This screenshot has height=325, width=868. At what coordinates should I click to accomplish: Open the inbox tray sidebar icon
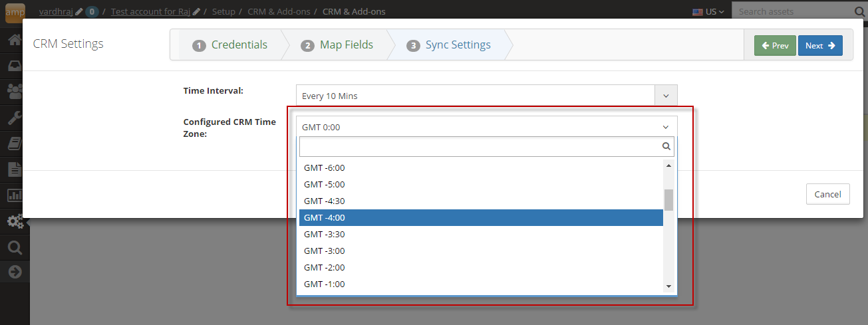(x=15, y=66)
